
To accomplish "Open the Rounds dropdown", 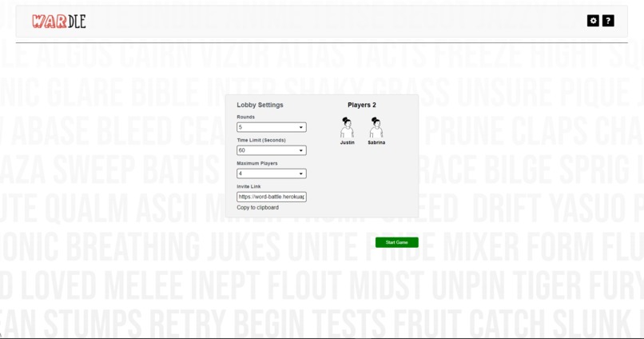I will (x=272, y=127).
